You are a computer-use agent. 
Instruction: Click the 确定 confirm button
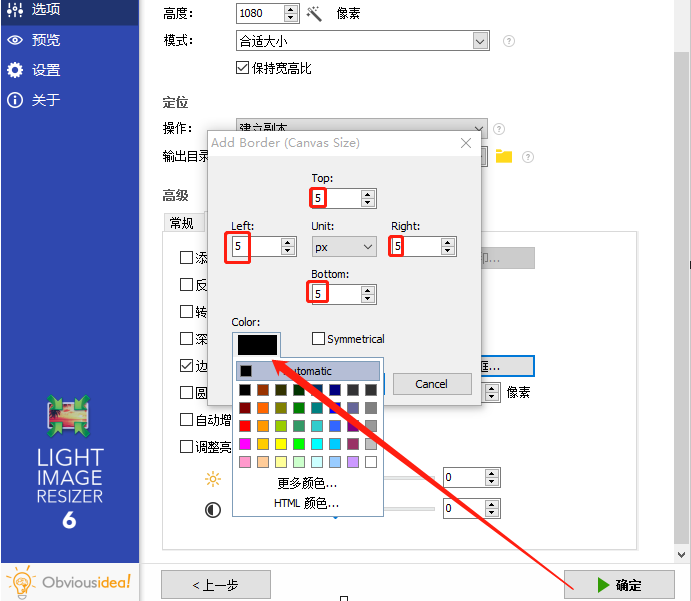tap(619, 585)
